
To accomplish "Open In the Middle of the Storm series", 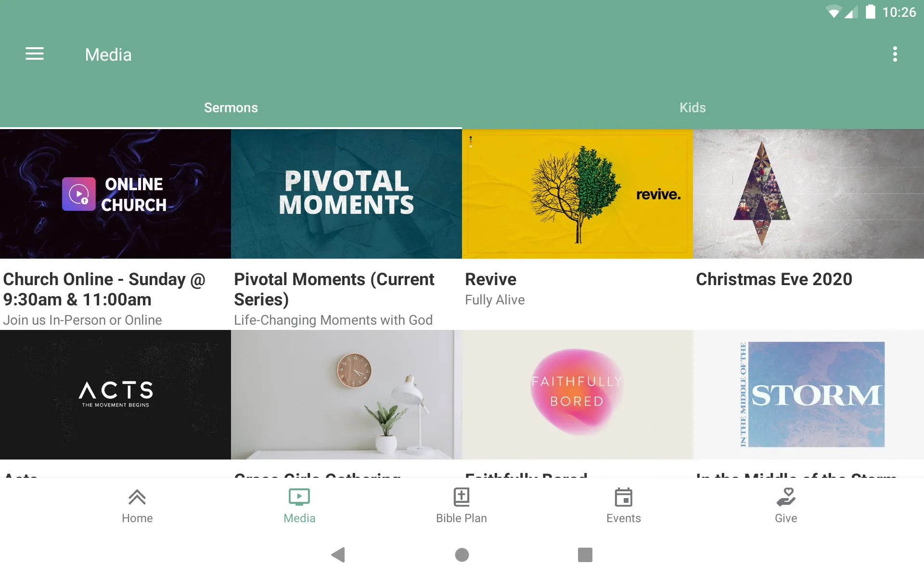I will (x=808, y=394).
